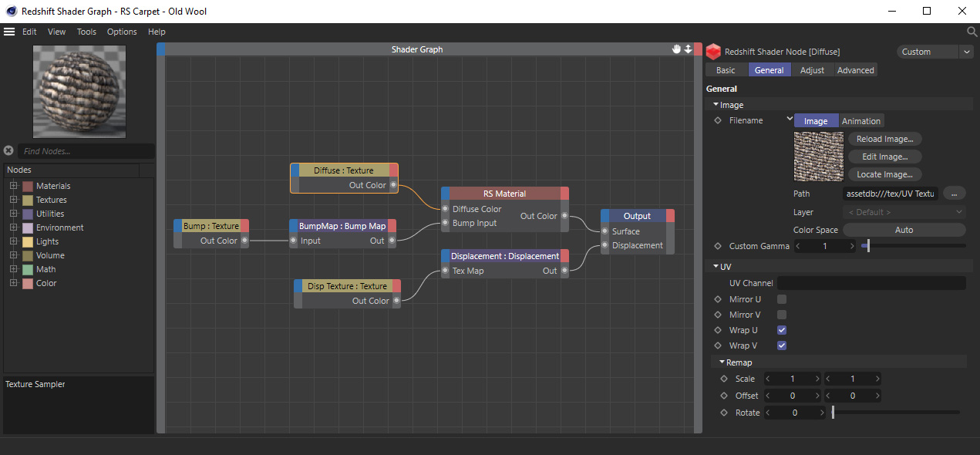Image resolution: width=980 pixels, height=455 pixels.
Task: Toggle the Wrap U checkbox
Action: 782,330
